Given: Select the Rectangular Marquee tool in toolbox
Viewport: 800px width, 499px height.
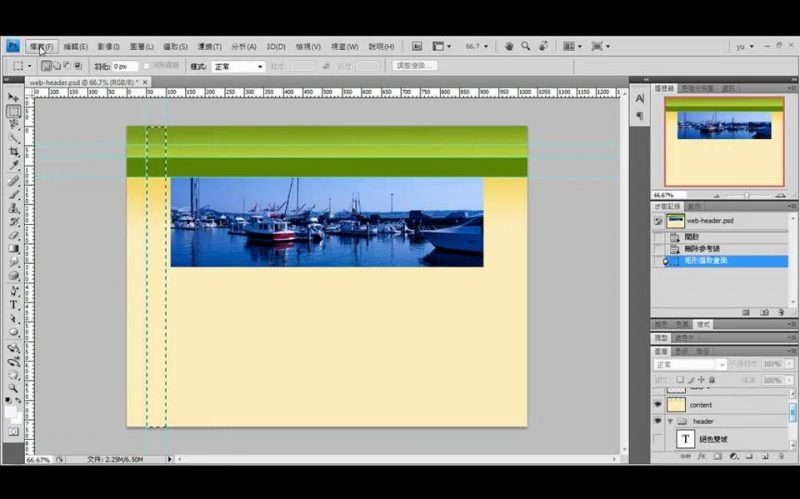Looking at the screenshot, I should (x=14, y=112).
